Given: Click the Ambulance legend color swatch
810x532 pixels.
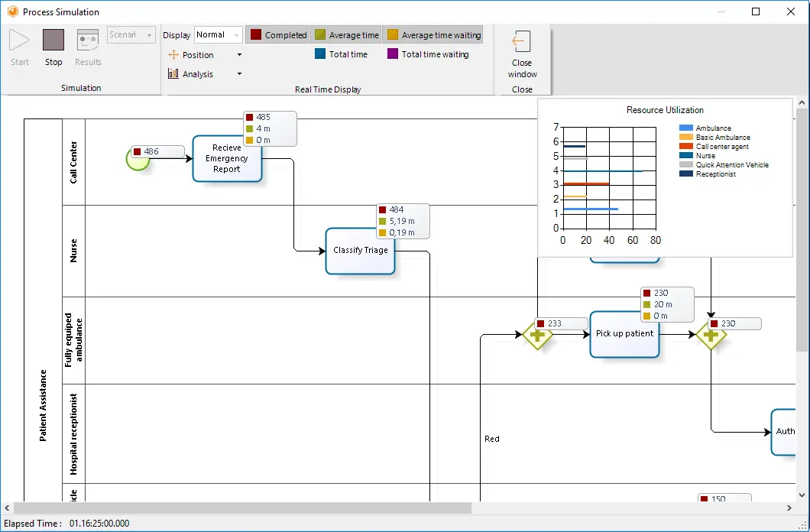Looking at the screenshot, I should tap(686, 128).
